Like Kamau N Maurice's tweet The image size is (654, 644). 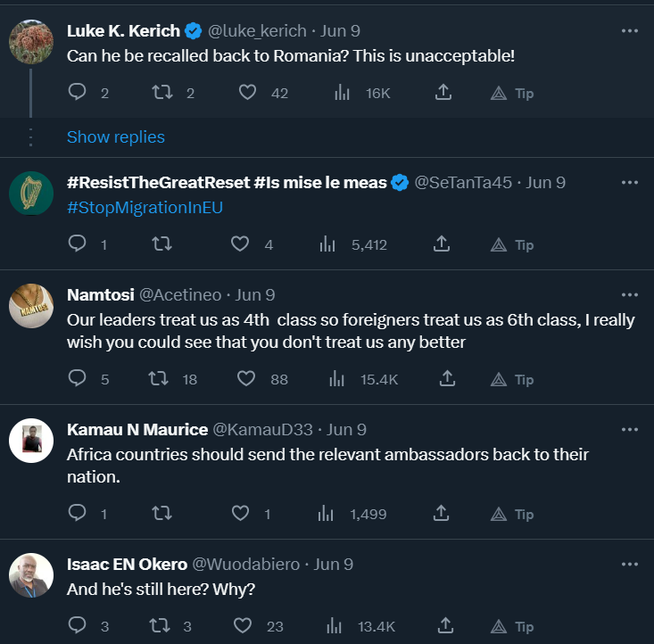pos(241,513)
